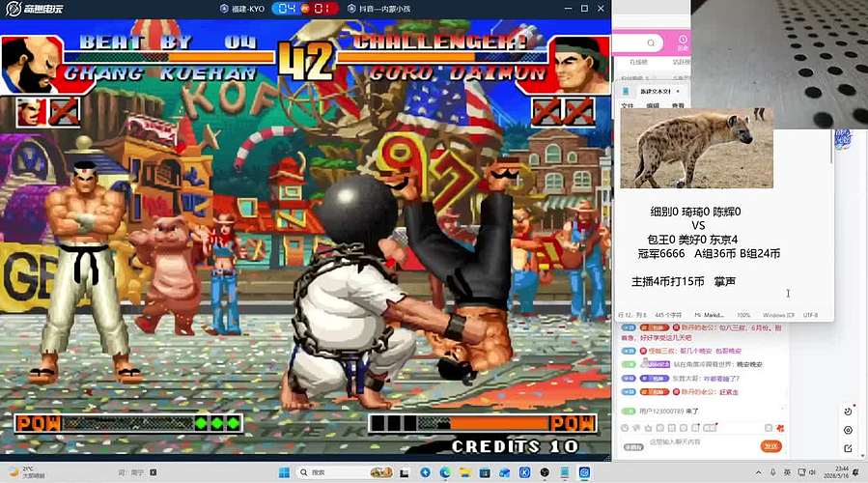Open File Explorer from the taskbar

pos(465,472)
